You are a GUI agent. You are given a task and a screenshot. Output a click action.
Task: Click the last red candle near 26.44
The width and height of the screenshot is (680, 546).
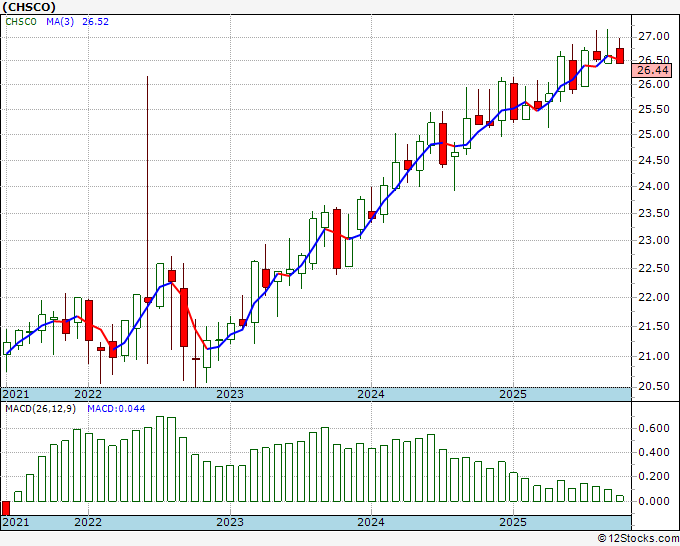coord(620,56)
